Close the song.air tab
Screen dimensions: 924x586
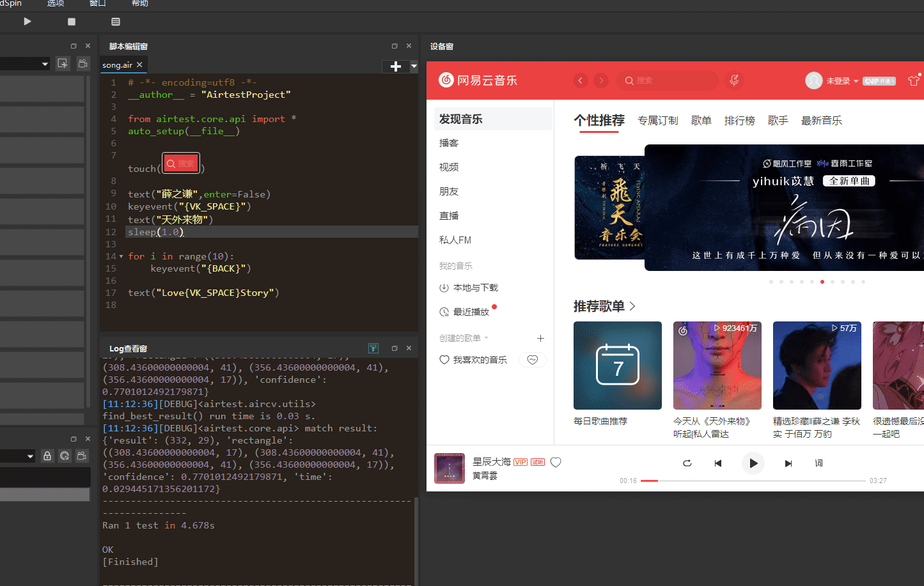click(139, 65)
